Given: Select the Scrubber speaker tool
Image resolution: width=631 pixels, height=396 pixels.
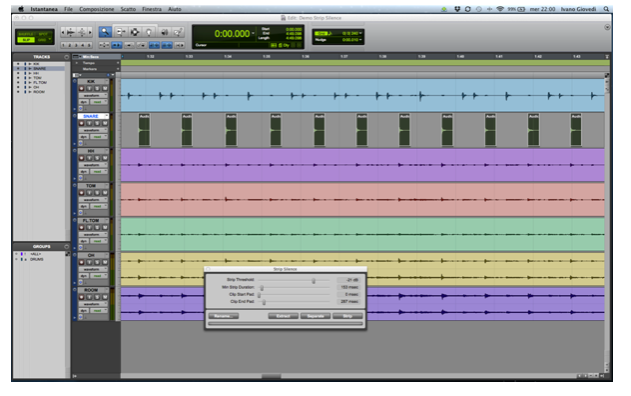Looking at the screenshot, I should tap(164, 32).
